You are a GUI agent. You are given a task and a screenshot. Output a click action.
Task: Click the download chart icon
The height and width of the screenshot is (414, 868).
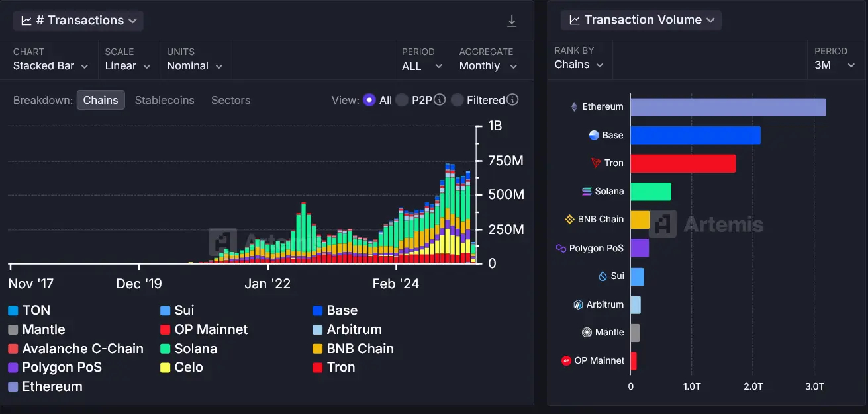512,21
